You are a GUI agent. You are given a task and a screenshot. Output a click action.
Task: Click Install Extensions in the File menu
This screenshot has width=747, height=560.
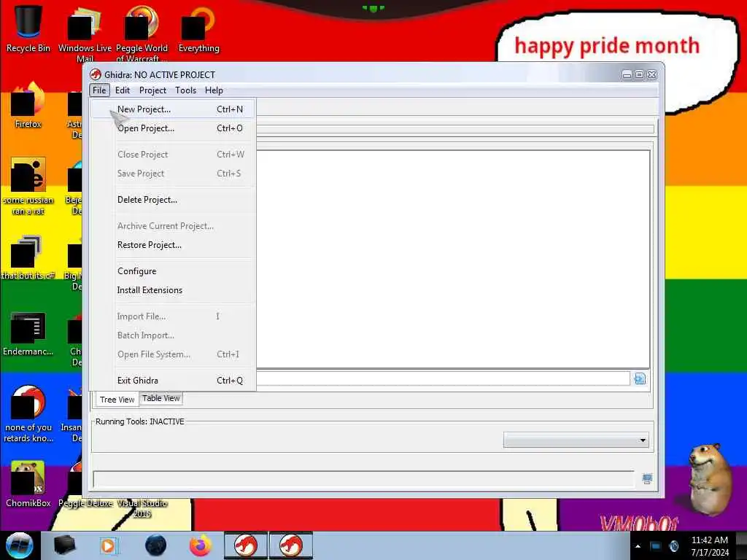(x=172, y=290)
